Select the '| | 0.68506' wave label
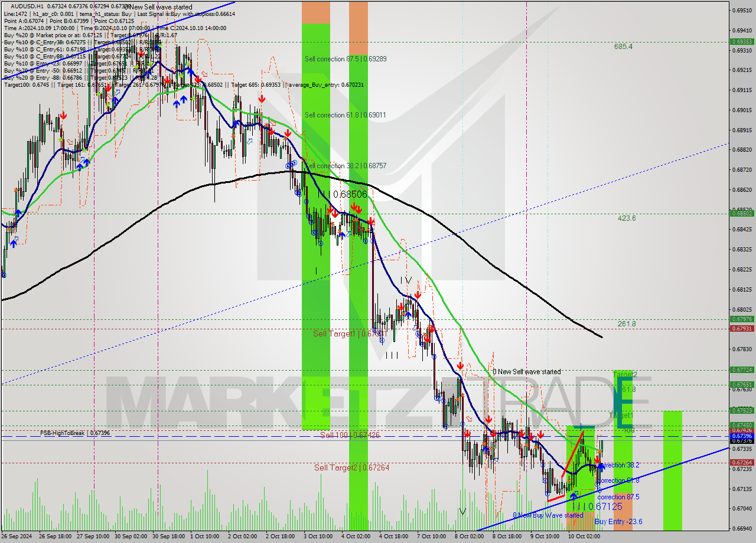 point(343,194)
